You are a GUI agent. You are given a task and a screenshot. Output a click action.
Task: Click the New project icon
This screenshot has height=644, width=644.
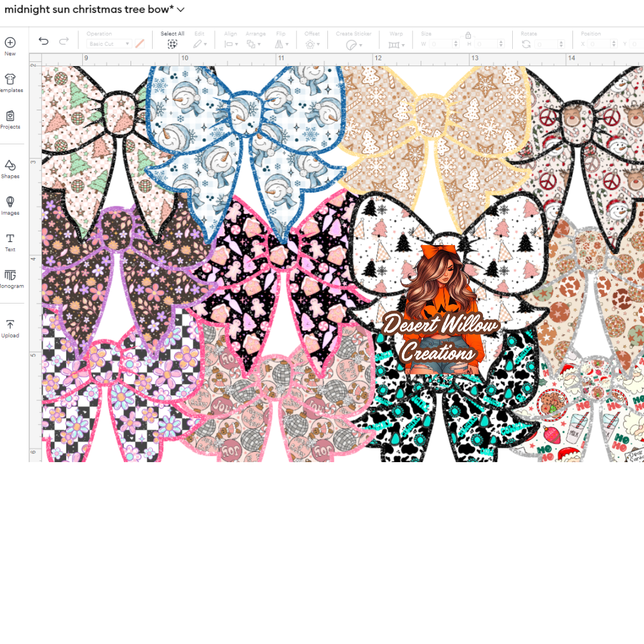[10, 43]
